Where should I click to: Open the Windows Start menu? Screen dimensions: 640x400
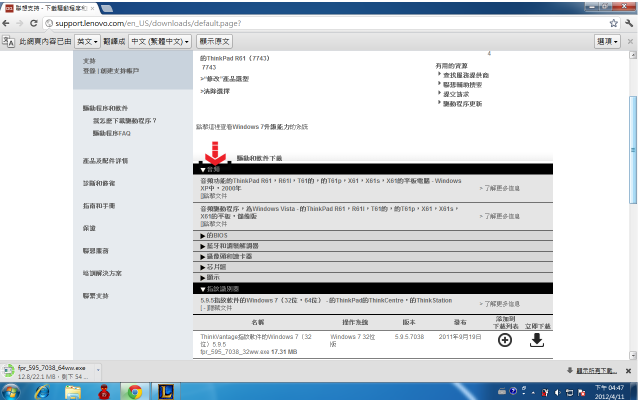click(10, 392)
